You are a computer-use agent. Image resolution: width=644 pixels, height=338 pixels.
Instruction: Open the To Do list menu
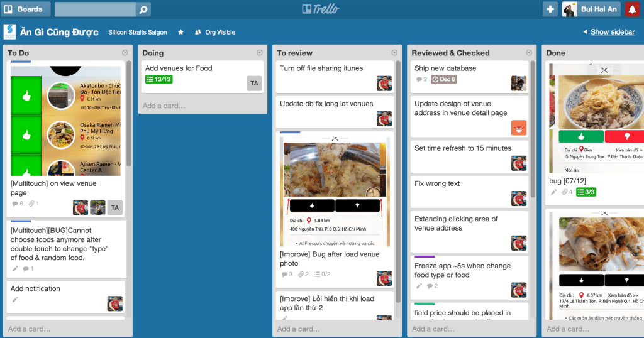pos(125,53)
